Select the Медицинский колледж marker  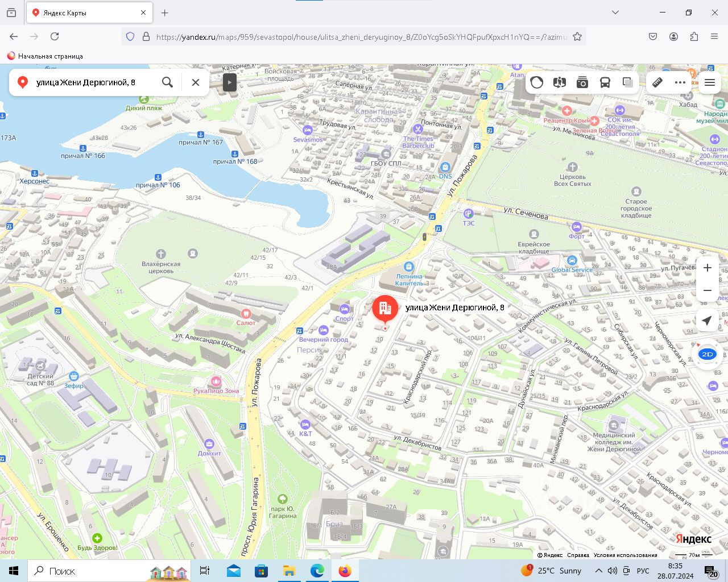[x=614, y=425]
